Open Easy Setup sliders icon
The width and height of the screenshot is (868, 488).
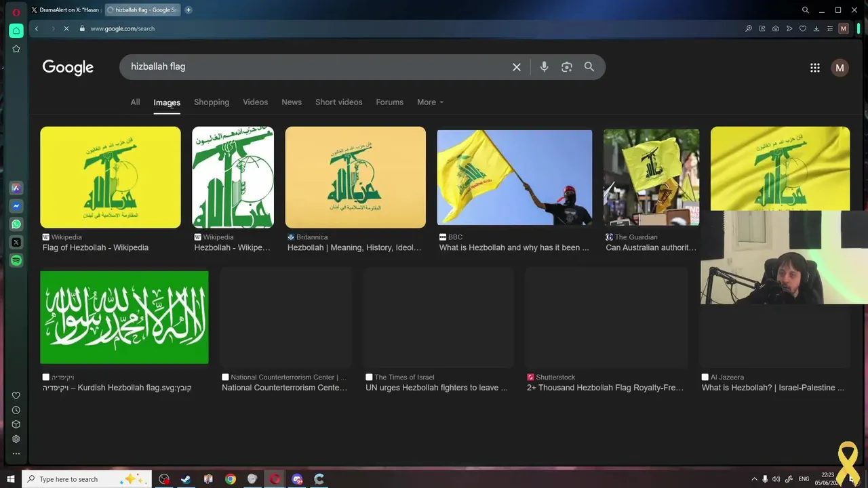click(x=829, y=28)
